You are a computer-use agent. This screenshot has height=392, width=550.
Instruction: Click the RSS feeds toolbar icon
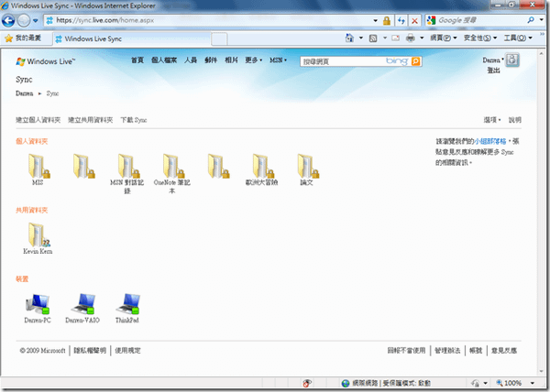pyautogui.click(x=373, y=38)
